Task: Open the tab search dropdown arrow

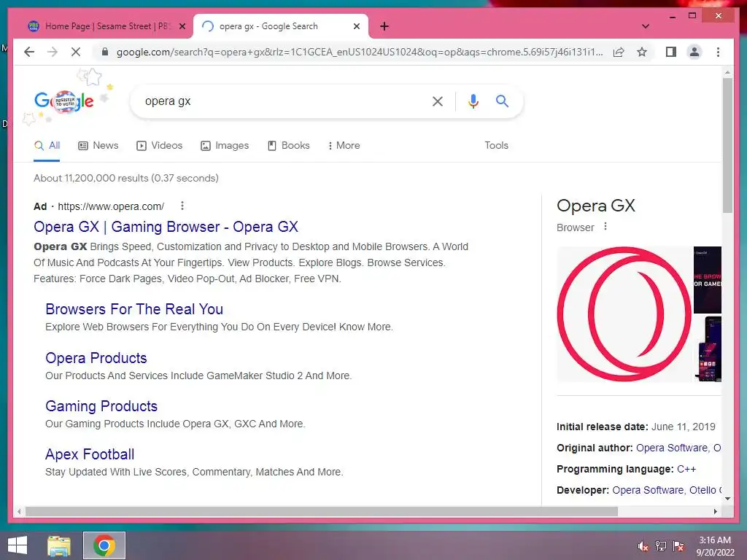Action: (646, 26)
